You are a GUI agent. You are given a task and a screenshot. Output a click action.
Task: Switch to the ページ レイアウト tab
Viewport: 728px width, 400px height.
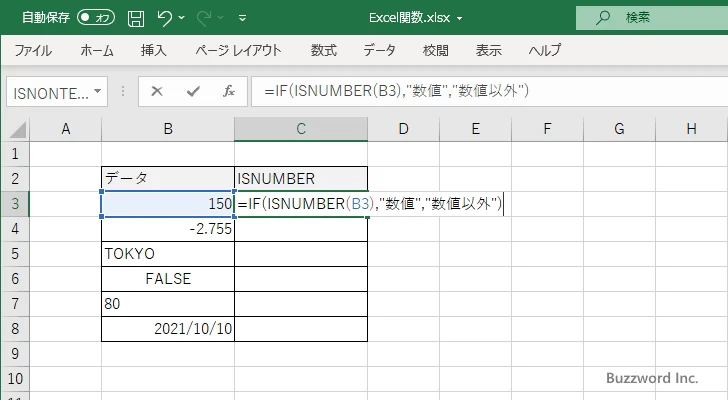238,50
